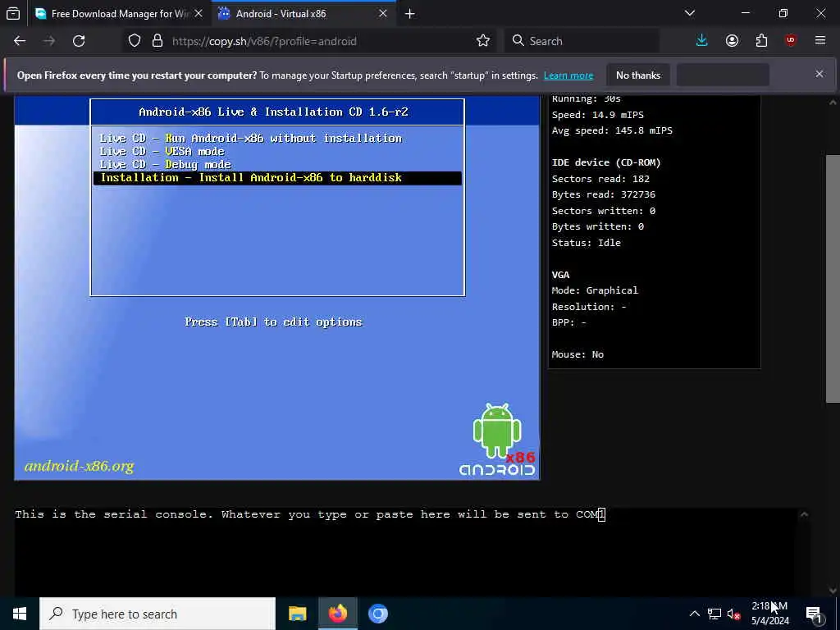Open the uBlock Origin extension
Screen dimensions: 840x630
tap(791, 41)
